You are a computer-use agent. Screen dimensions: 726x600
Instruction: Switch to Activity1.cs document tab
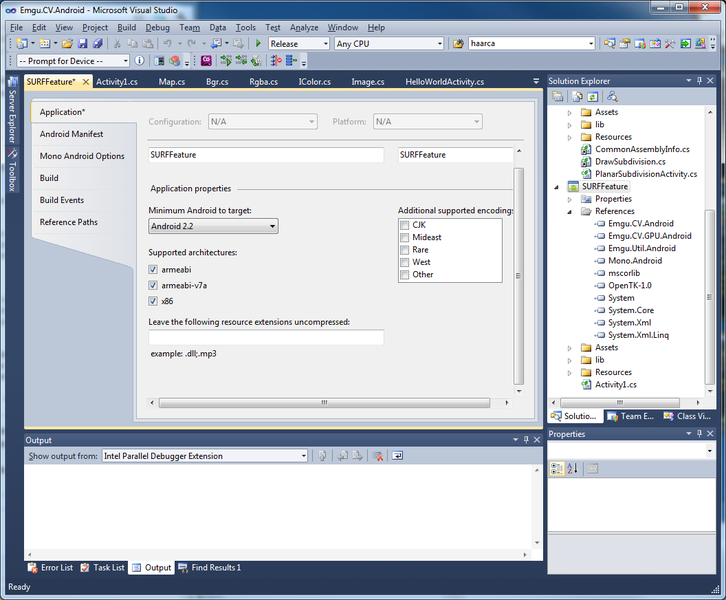(117, 81)
